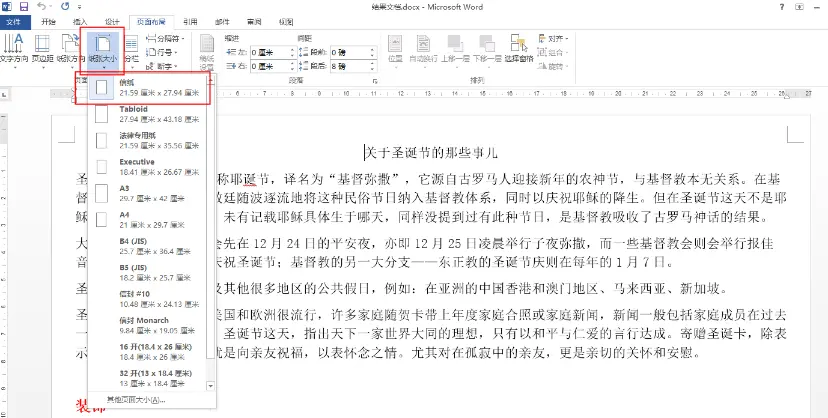
Task: Select the A4 paper size
Action: (147, 220)
